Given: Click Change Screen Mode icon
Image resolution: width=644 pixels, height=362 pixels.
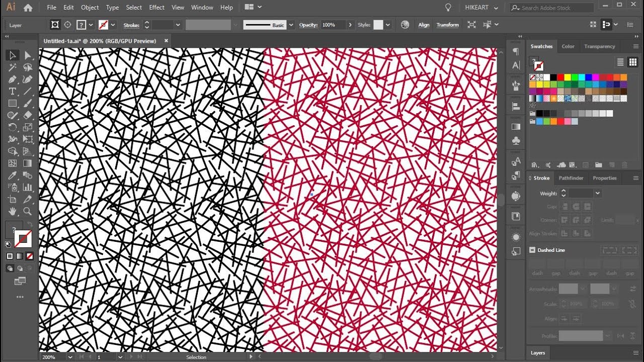Looking at the screenshot, I should (x=20, y=282).
